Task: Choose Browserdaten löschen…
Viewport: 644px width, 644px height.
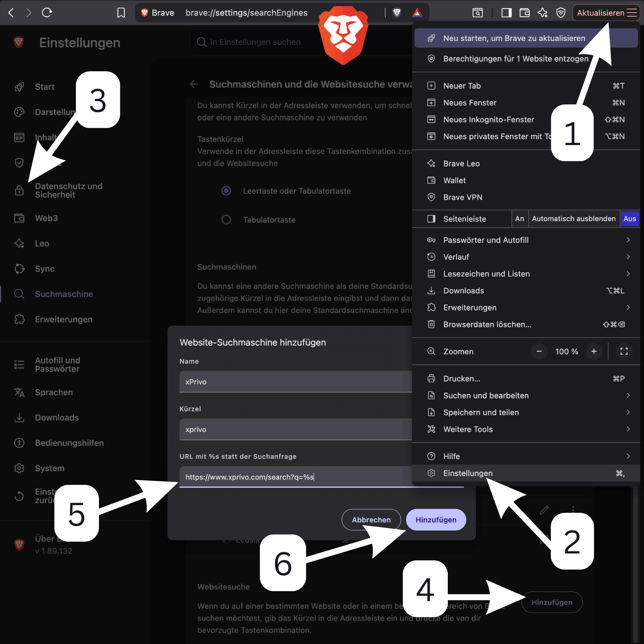Action: pos(526,325)
